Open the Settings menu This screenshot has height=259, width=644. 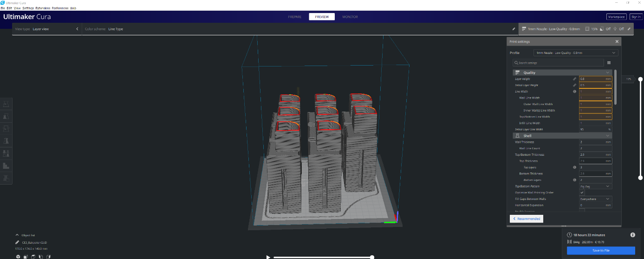click(28, 8)
